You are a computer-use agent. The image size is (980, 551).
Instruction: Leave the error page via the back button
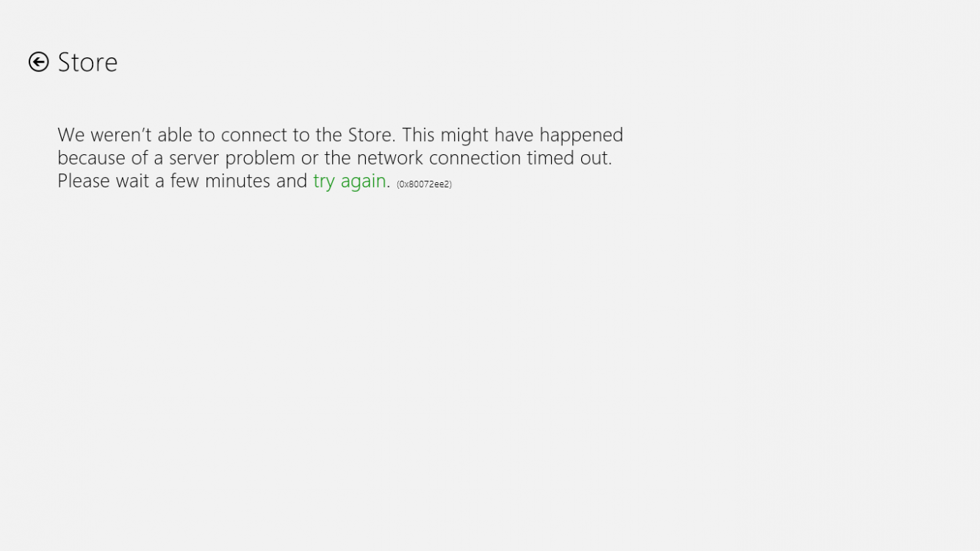[x=38, y=62]
